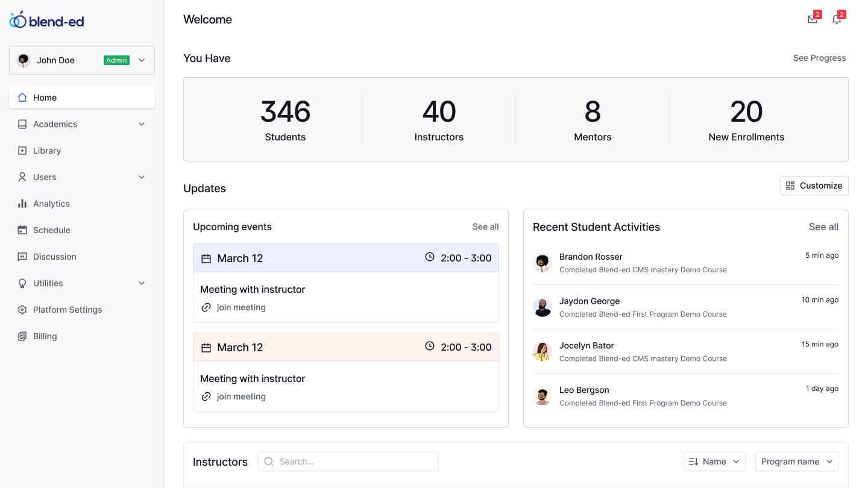Click the See Progress link
Screen dimensions: 868x488
(x=819, y=58)
